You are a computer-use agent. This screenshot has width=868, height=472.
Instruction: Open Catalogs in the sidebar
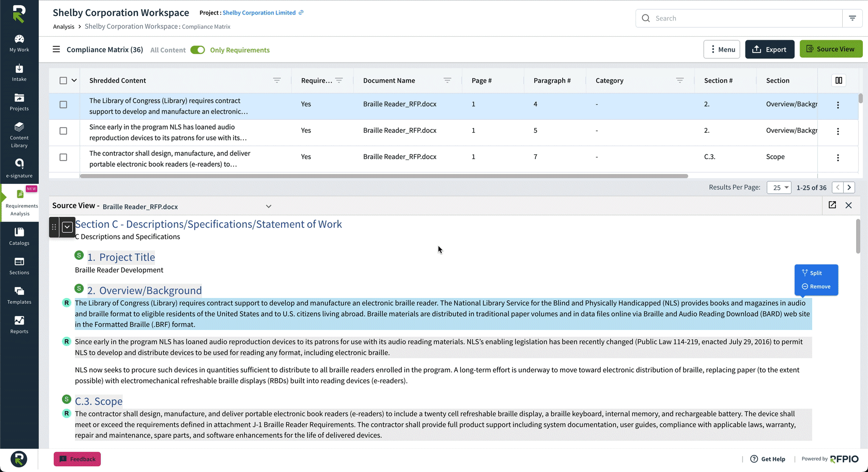pyautogui.click(x=19, y=237)
